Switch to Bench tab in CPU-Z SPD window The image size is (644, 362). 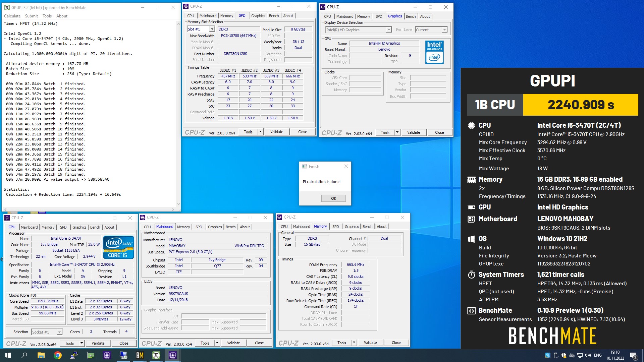[274, 16]
